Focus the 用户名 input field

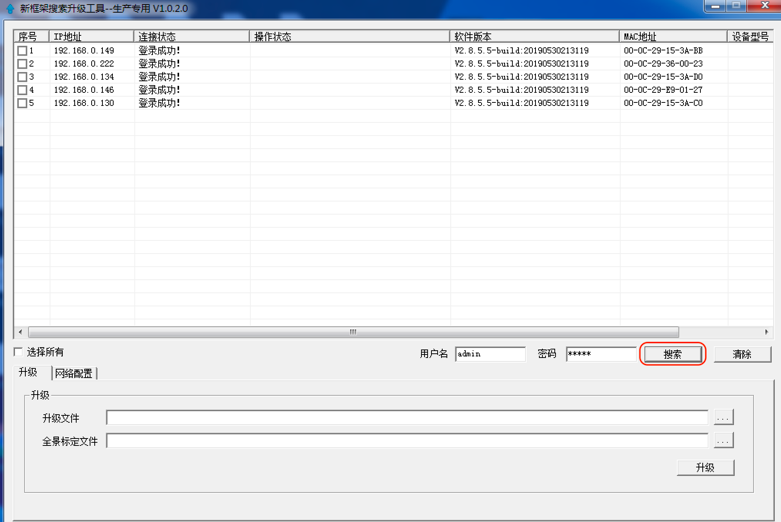490,354
